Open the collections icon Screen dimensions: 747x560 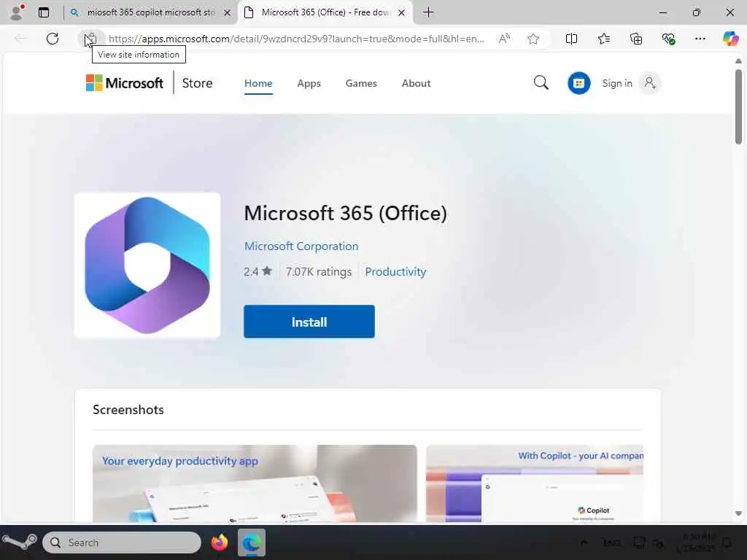(636, 39)
